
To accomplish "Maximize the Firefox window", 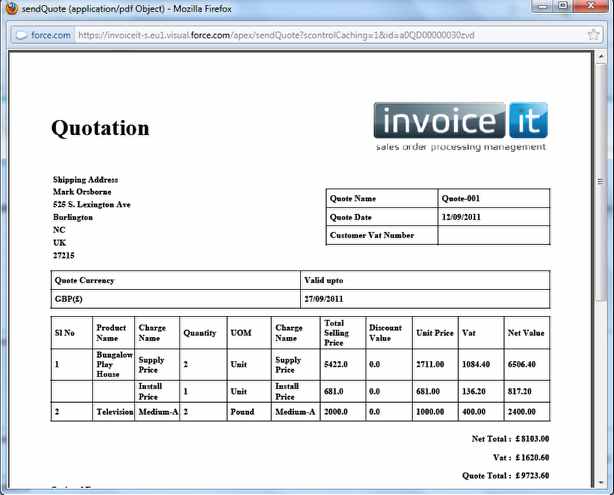I will click(x=563, y=6).
